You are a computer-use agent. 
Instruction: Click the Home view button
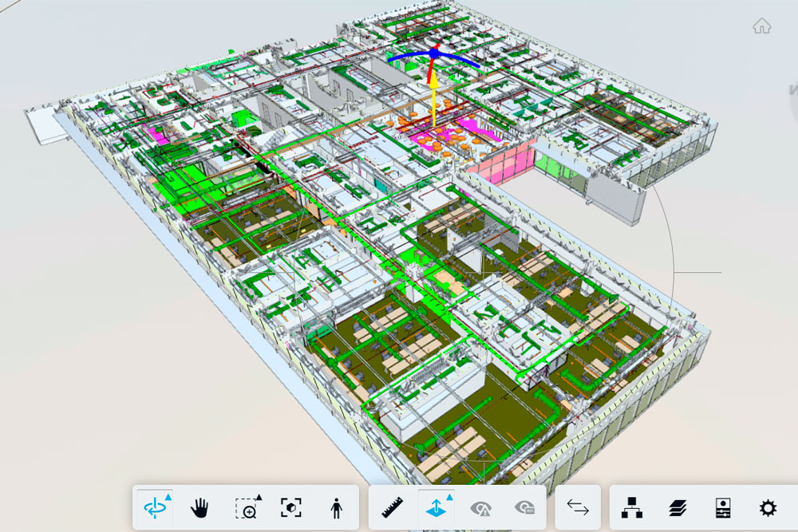point(761,26)
